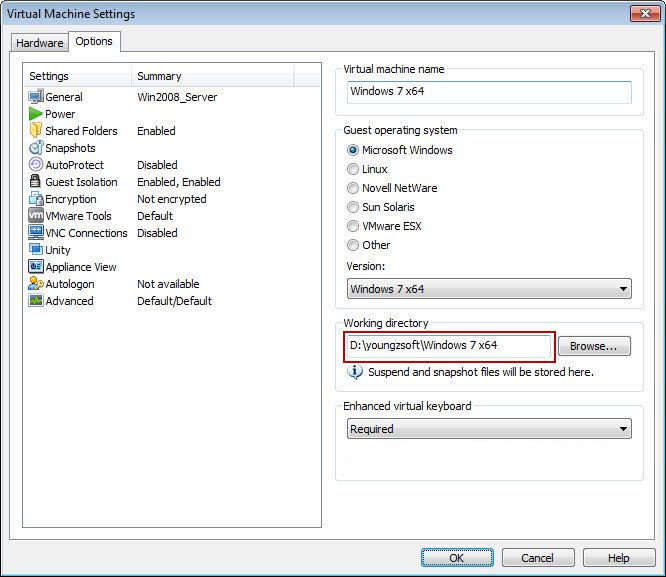The height and width of the screenshot is (577, 666).
Task: Click the VNC Connections monitor icon
Action: (36, 232)
